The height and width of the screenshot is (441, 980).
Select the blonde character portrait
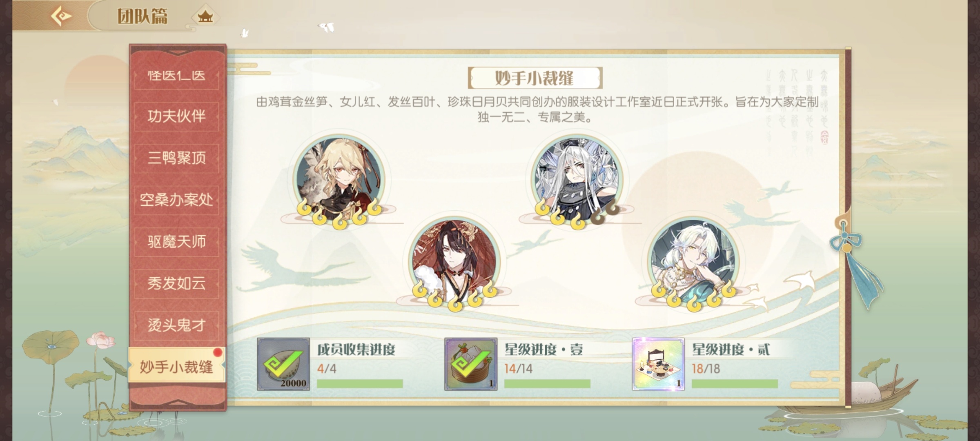(340, 180)
